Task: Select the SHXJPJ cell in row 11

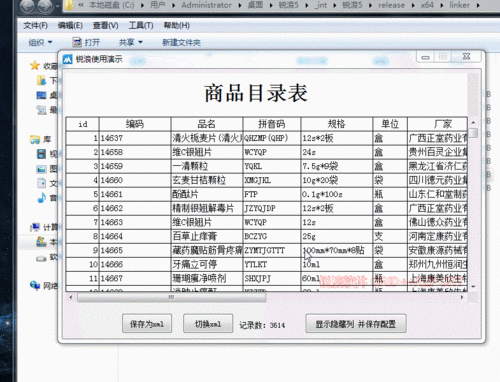Action: (272, 278)
